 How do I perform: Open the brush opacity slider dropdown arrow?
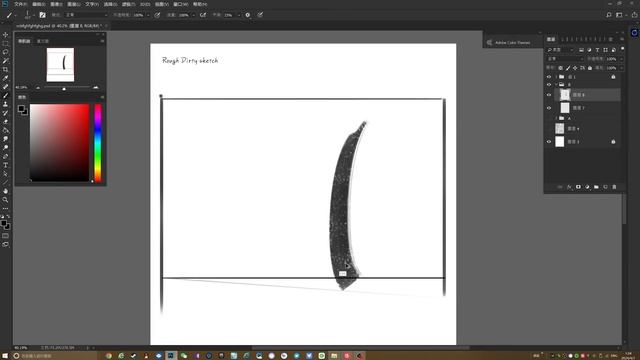coord(148,15)
